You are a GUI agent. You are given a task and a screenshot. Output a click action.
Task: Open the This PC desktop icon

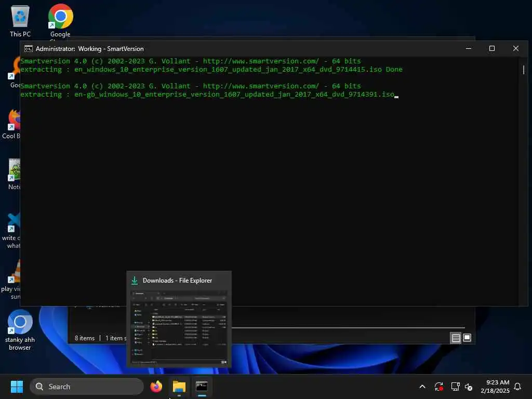point(20,21)
